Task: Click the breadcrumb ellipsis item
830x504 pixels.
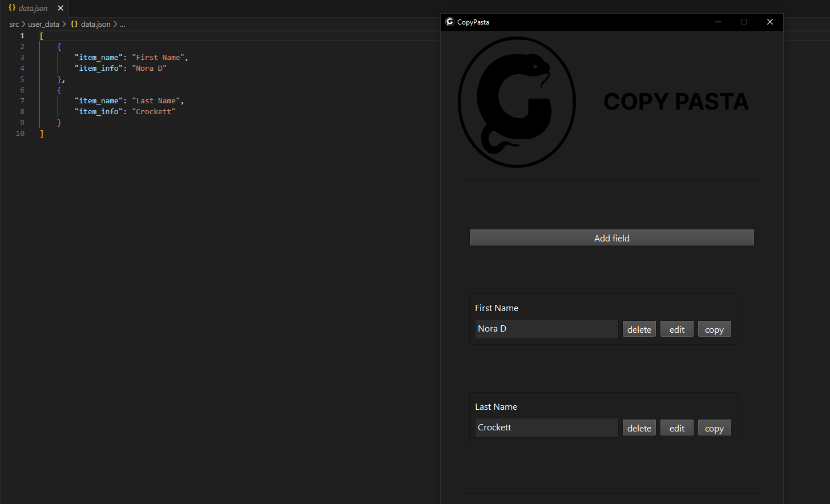Action: click(122, 24)
